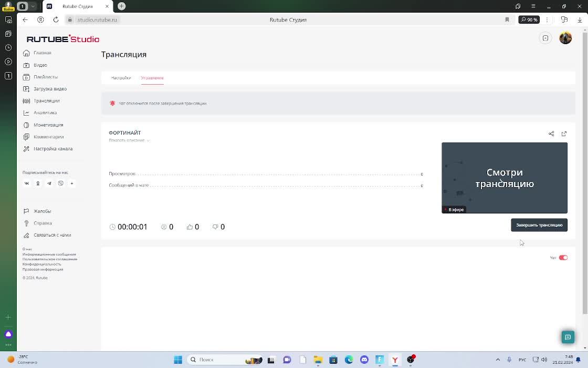Open Rutube Odnoklassniki social link

(38, 183)
